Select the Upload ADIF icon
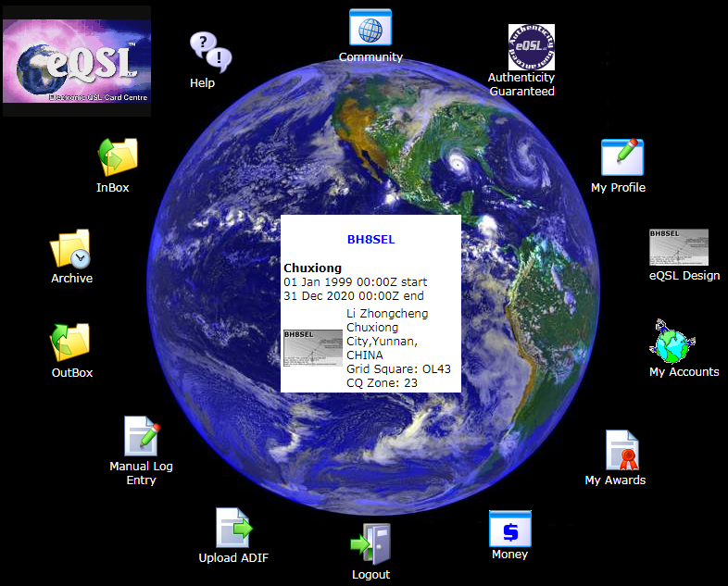Screen dimensions: 728x586 tap(233, 528)
